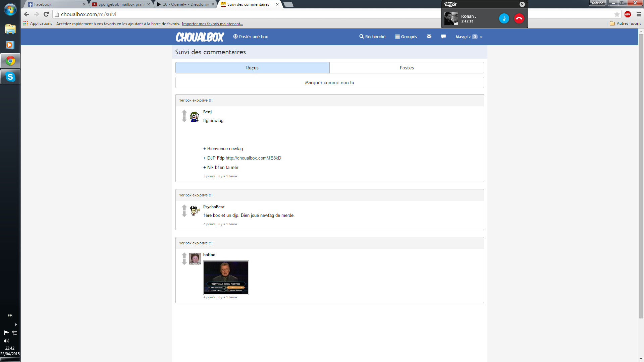Bookmark page with the star icon
Image resolution: width=644 pixels, height=362 pixels.
616,14
